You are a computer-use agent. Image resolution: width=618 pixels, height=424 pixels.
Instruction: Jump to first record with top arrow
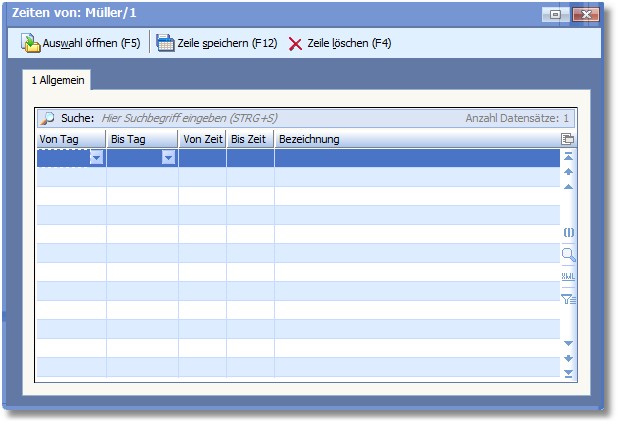[x=569, y=157]
